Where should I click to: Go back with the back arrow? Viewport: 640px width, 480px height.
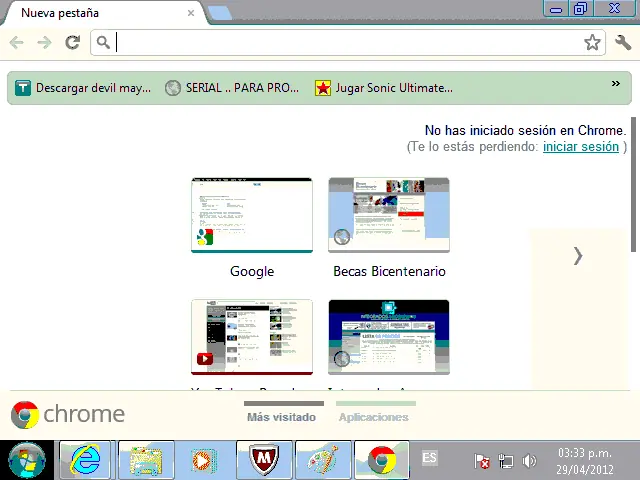click(17, 42)
